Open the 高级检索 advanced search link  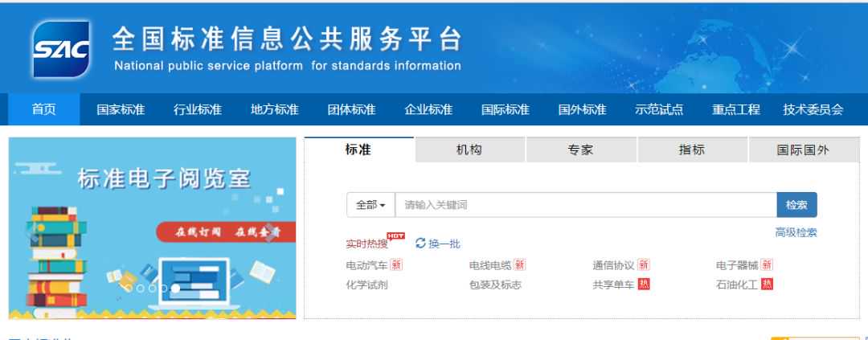click(796, 232)
